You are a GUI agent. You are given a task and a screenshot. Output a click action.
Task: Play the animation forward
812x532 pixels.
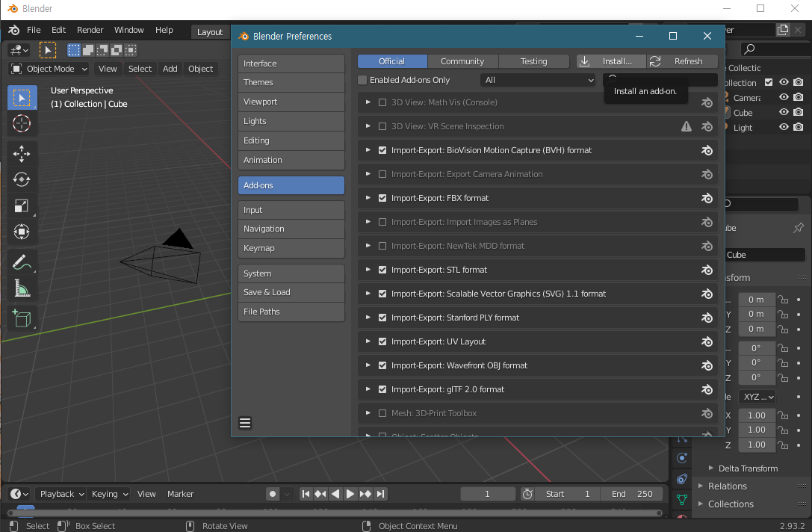coord(350,494)
